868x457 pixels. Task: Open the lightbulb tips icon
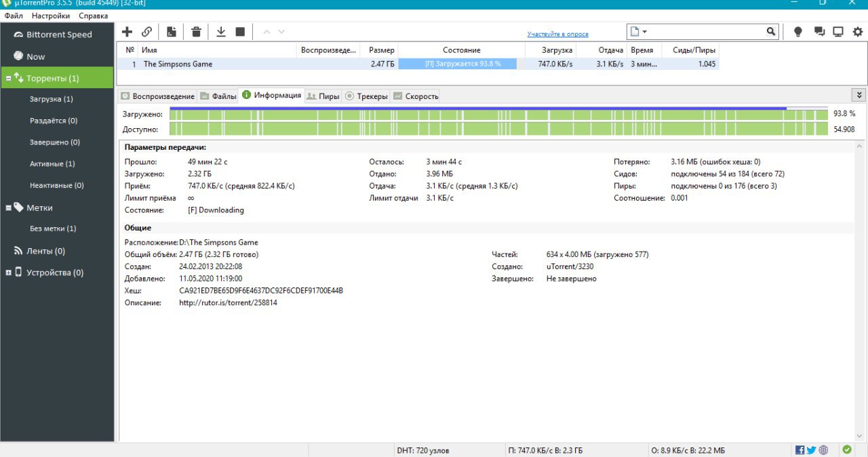pos(798,31)
